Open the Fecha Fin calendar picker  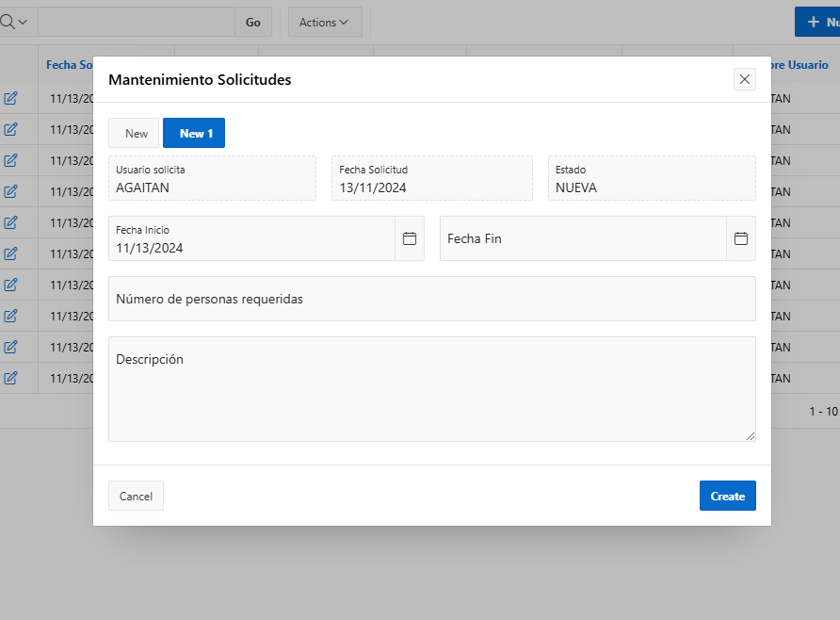[741, 238]
